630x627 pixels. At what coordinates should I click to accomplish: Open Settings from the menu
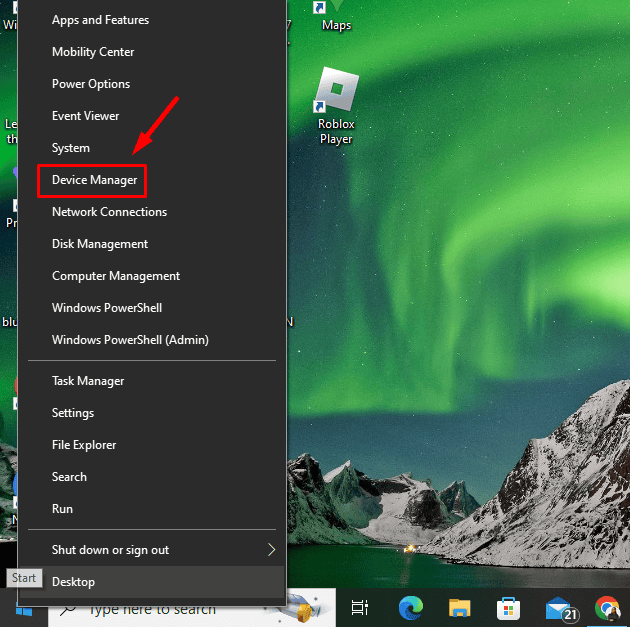[x=152, y=413]
